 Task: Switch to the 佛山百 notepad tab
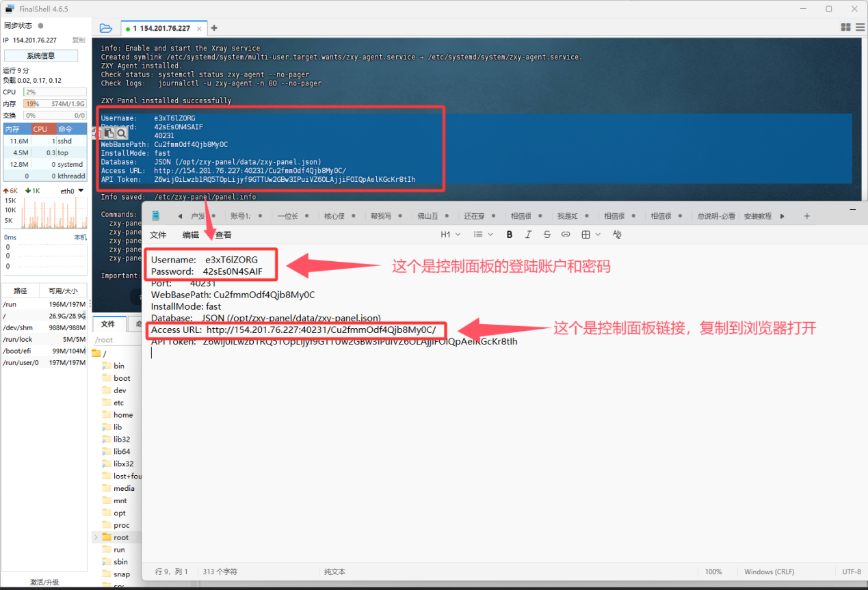point(428,216)
